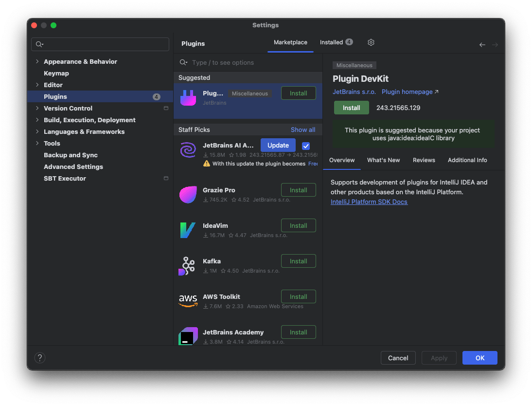
Task: Install Plugin DevKit from the details pane
Action: tap(351, 108)
